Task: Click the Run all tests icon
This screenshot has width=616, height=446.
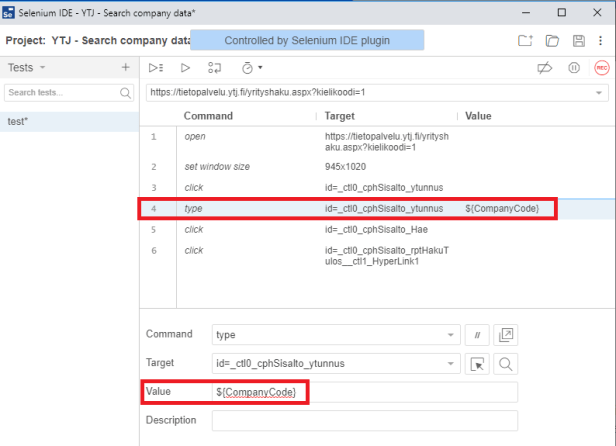Action: pyautogui.click(x=155, y=68)
